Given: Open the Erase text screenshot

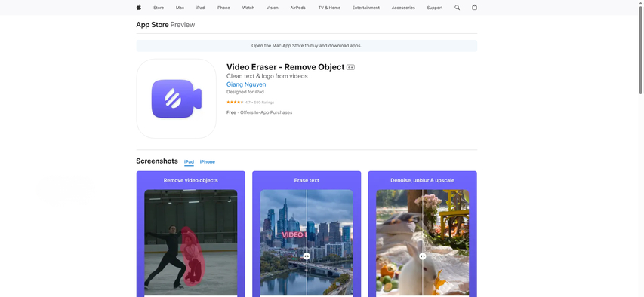Looking at the screenshot, I should pyautogui.click(x=307, y=234).
